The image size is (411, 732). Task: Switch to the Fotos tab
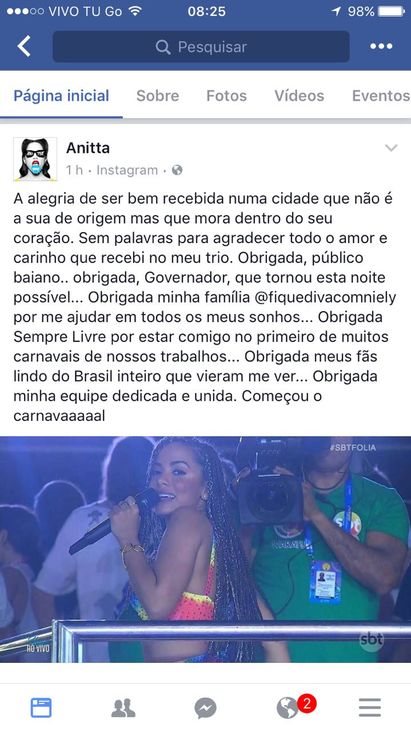point(227,96)
